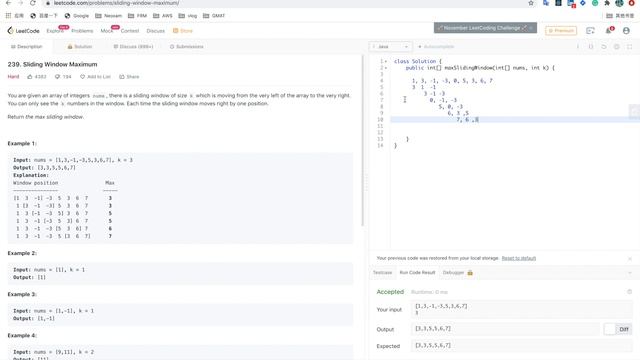Collapse the console panel chevron

(630, 273)
